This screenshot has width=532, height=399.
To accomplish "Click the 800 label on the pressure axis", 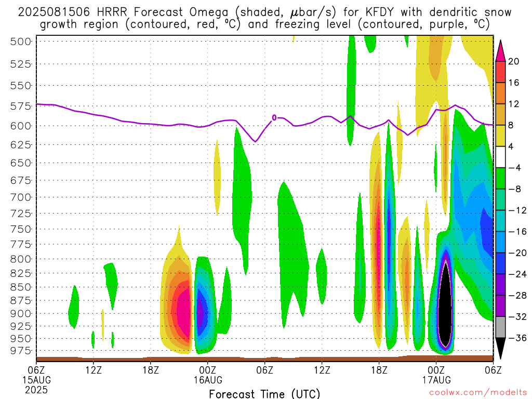I will click(x=21, y=259).
